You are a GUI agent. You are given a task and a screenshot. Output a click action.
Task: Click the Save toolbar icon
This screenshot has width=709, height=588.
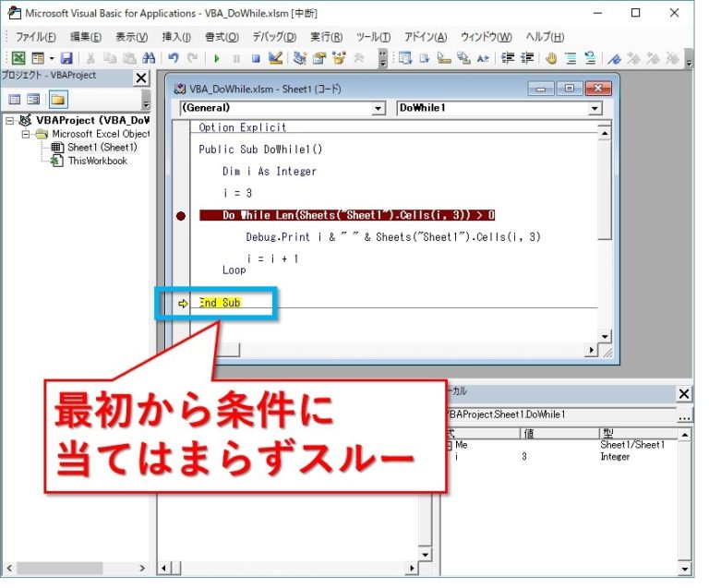pos(66,58)
